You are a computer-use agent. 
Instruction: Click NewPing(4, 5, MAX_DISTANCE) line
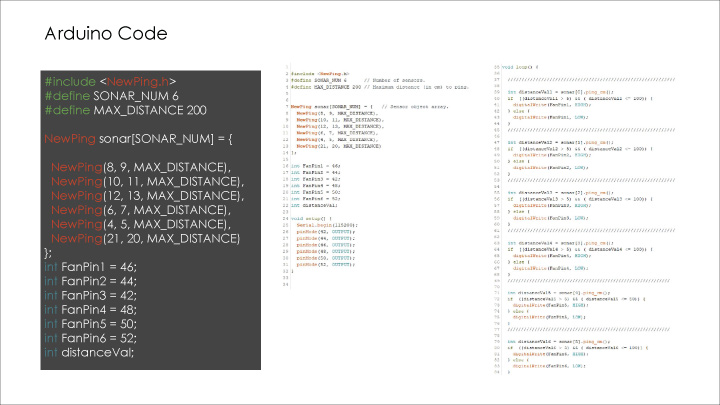pos(140,224)
